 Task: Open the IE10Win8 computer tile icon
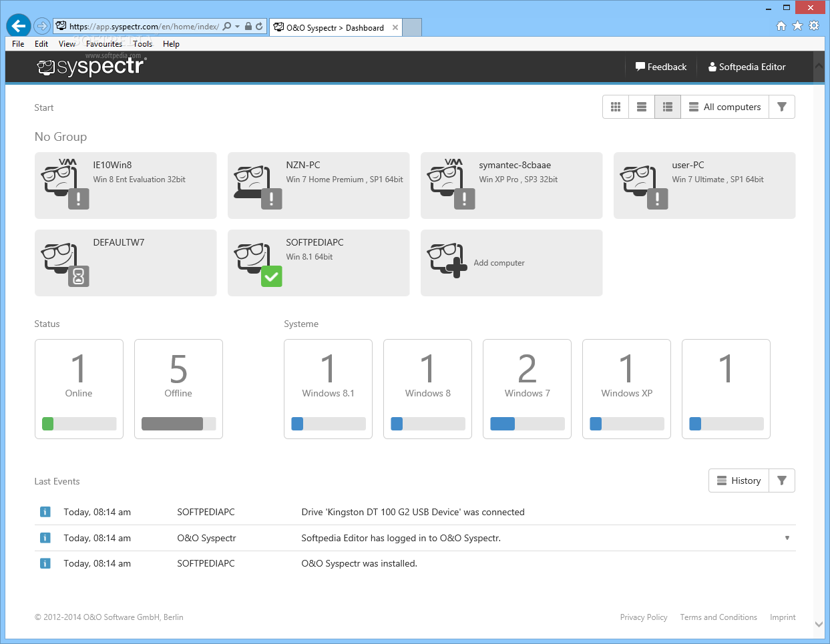coord(65,184)
